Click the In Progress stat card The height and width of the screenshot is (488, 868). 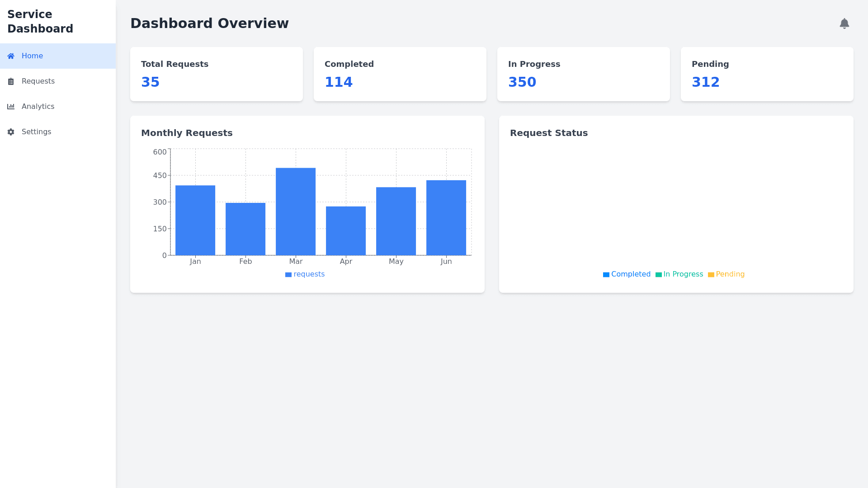click(x=584, y=74)
